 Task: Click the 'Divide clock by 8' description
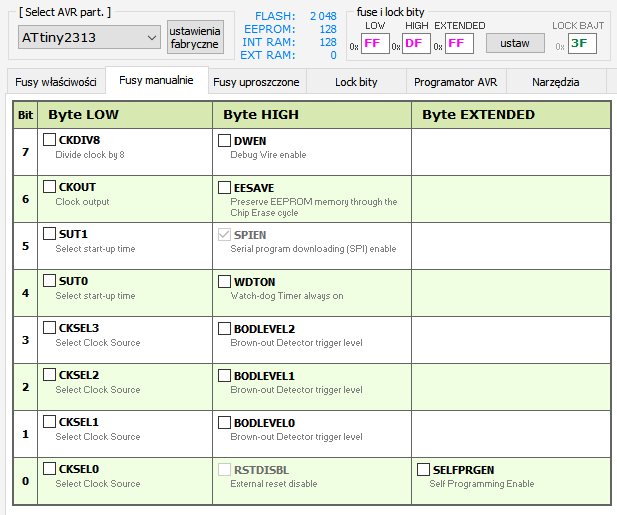pyautogui.click(x=90, y=155)
